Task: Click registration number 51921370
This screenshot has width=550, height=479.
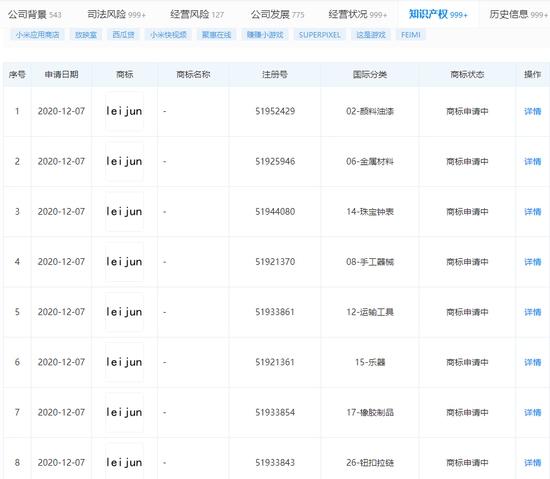Action: [275, 262]
